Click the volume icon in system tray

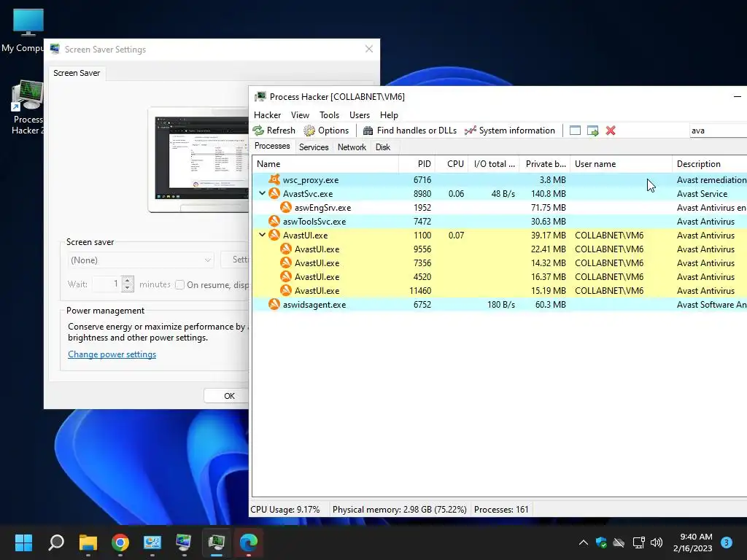pyautogui.click(x=657, y=542)
